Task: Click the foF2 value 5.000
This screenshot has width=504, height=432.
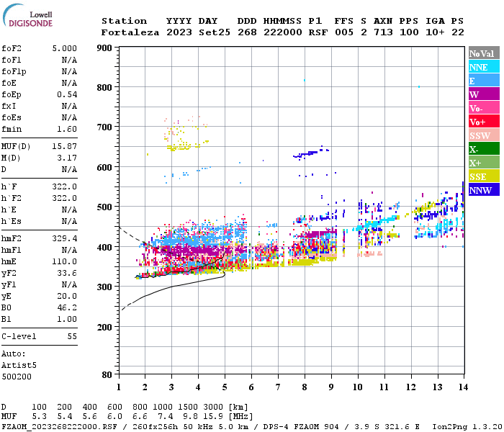Action: 64,49
